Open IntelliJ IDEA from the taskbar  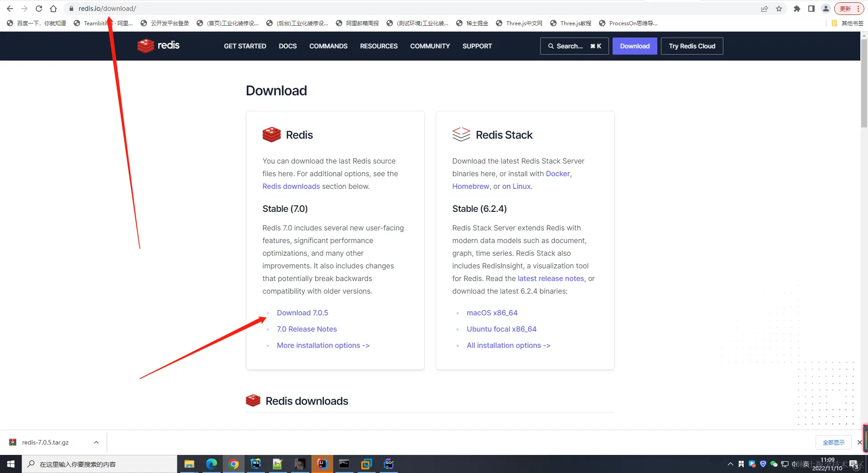[322, 464]
